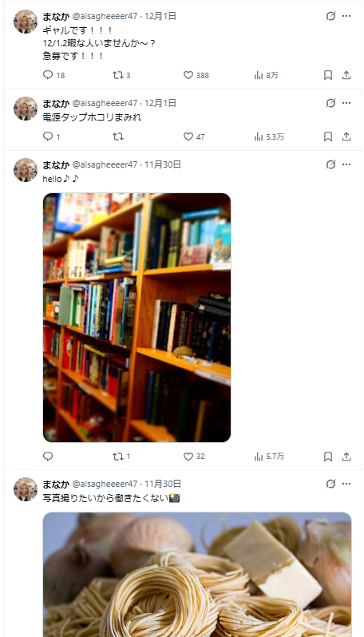Expand more menu on 写真撮りたい tweet
The height and width of the screenshot is (637, 364).
coord(346,484)
